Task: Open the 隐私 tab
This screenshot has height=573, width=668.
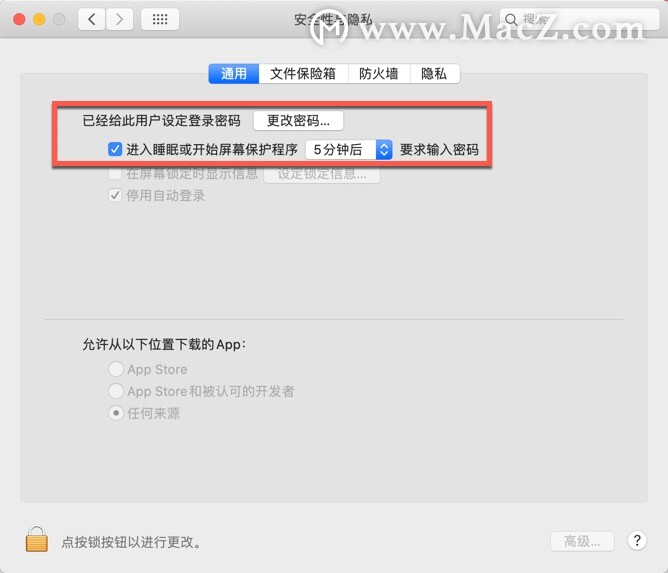Action: click(435, 74)
